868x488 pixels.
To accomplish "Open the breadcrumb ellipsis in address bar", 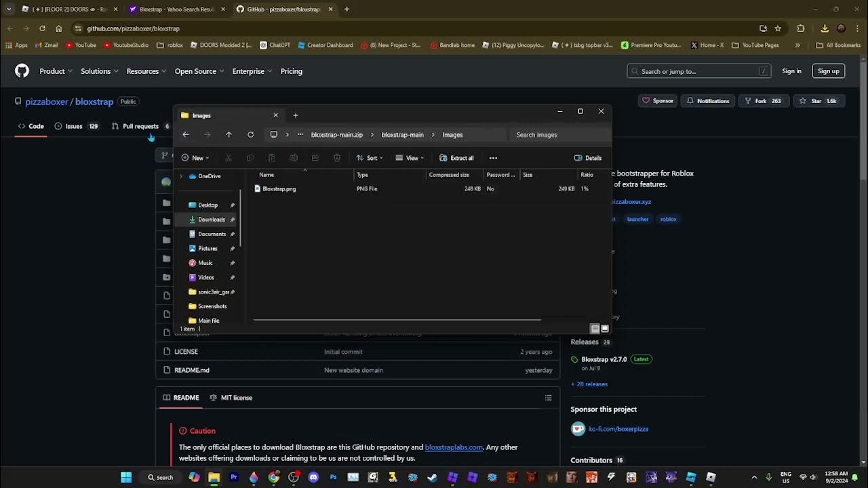I will [x=300, y=134].
